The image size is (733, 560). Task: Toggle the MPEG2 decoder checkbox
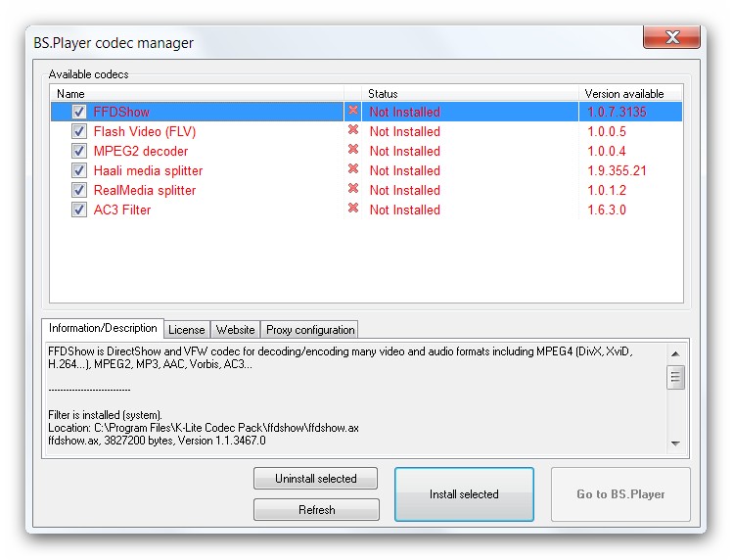tap(79, 151)
